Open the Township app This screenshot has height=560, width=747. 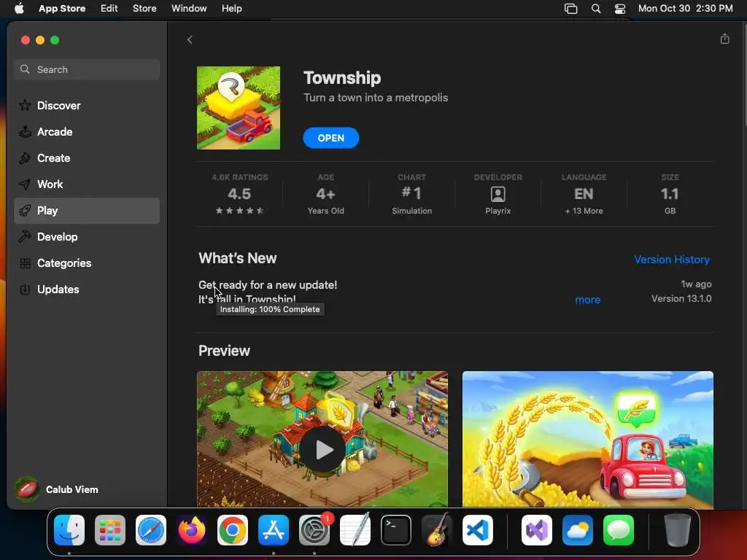(x=330, y=138)
